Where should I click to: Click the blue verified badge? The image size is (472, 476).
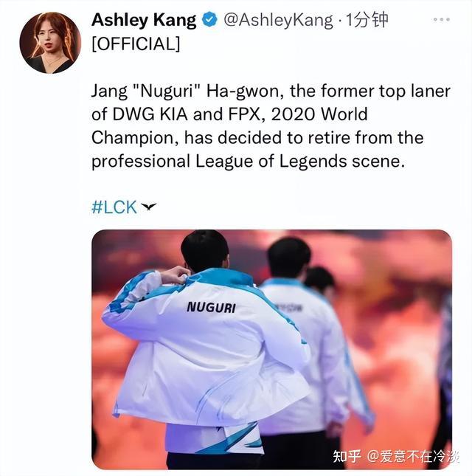209,20
